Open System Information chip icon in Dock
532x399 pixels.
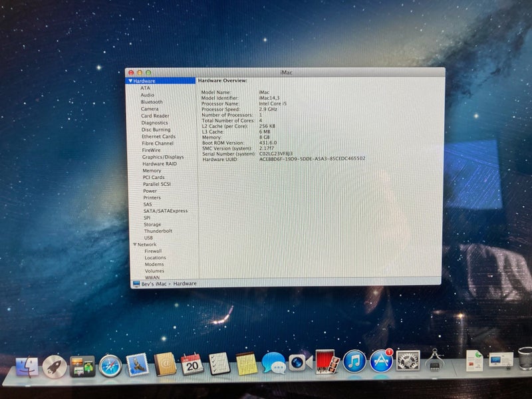435,360
